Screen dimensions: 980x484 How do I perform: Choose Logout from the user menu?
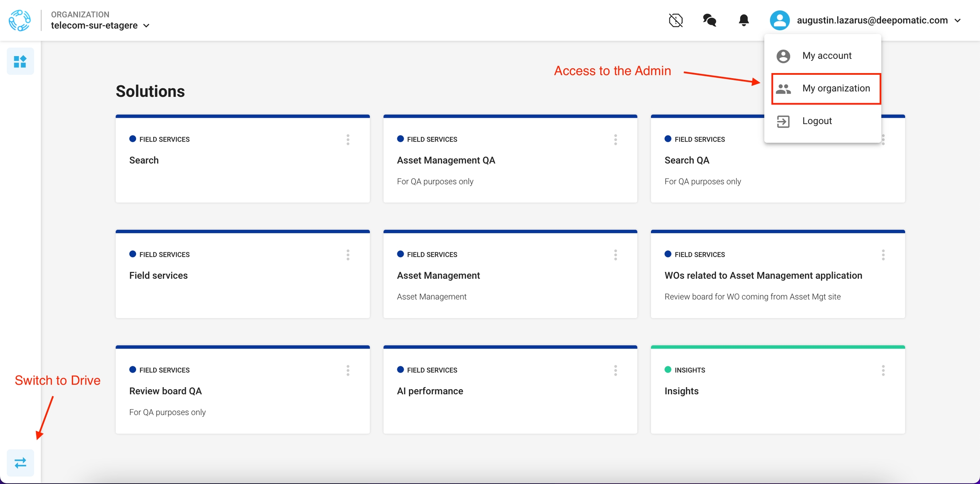tap(817, 121)
